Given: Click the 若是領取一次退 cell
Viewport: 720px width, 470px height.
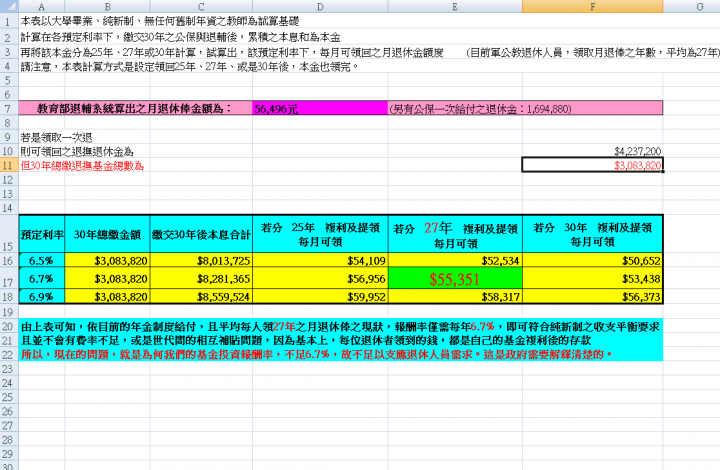Looking at the screenshot, I should point(56,137).
